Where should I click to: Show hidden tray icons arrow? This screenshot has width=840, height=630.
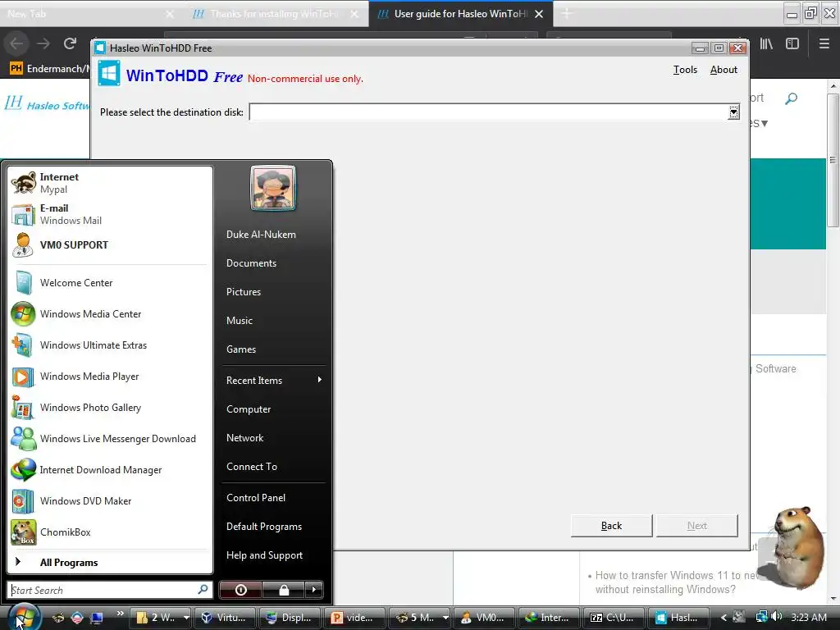pos(724,617)
